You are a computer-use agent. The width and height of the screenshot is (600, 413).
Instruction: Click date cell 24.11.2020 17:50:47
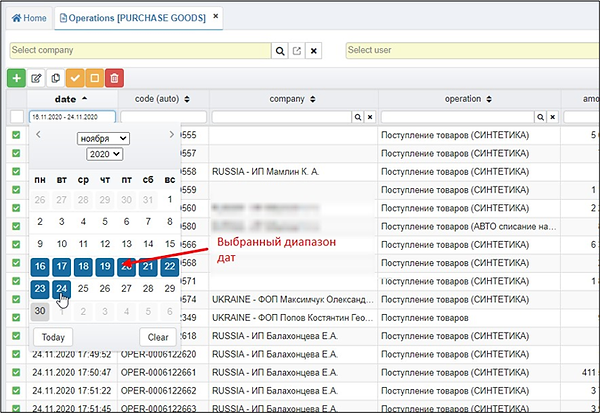(72, 372)
